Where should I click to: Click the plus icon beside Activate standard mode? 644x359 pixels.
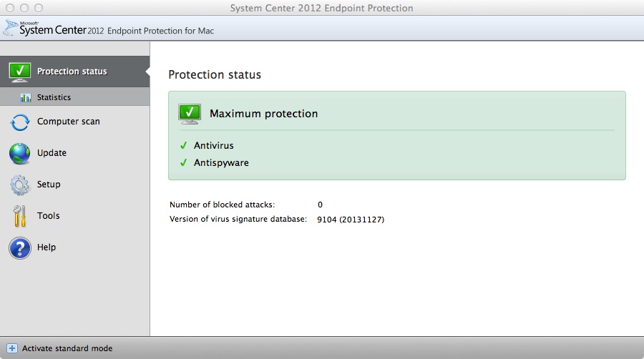[12, 348]
